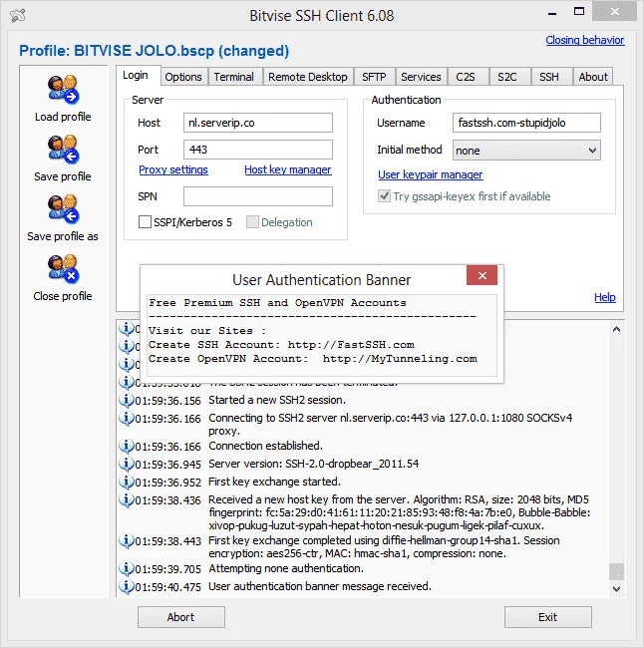Click the banner text 'Create OpenVPN Account: http://MyTunneling.com'
Image resolution: width=644 pixels, height=648 pixels.
click(312, 359)
